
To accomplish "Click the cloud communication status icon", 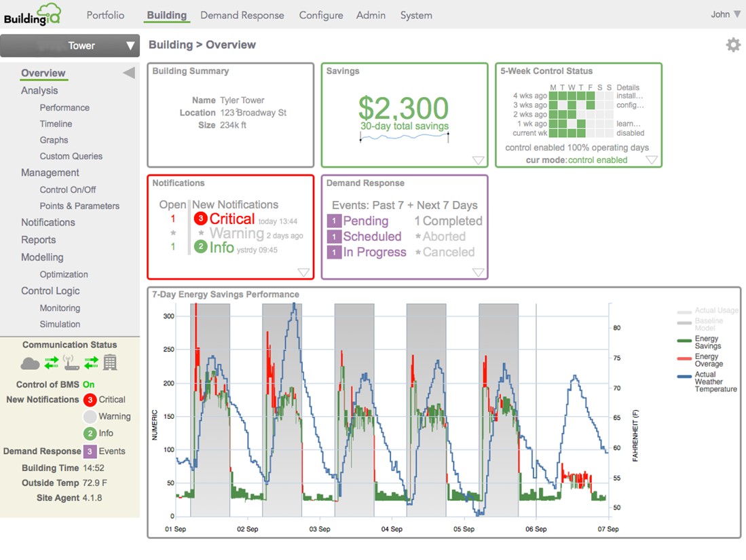I will 30,364.
